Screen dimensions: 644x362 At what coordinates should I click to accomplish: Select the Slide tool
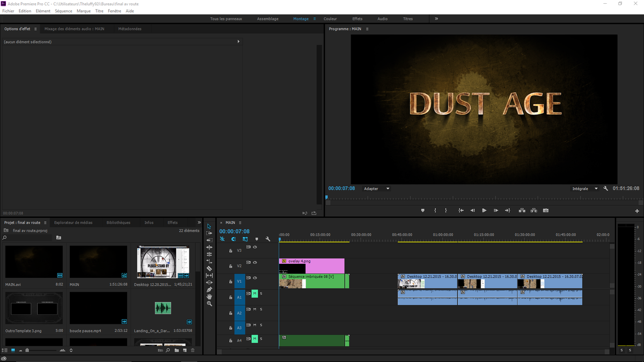(x=209, y=282)
